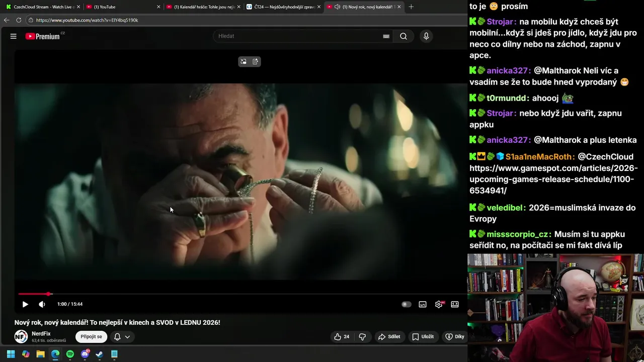Open Steam from the taskbar
Image resolution: width=644 pixels, height=362 pixels.
pyautogui.click(x=100, y=354)
